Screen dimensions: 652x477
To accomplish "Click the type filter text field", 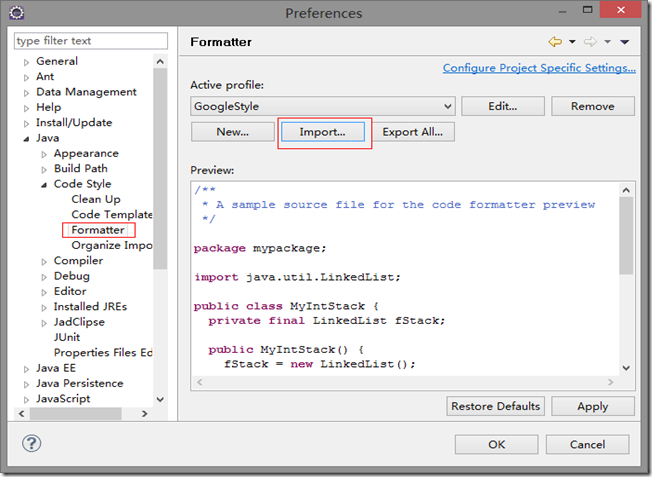I will tap(90, 41).
